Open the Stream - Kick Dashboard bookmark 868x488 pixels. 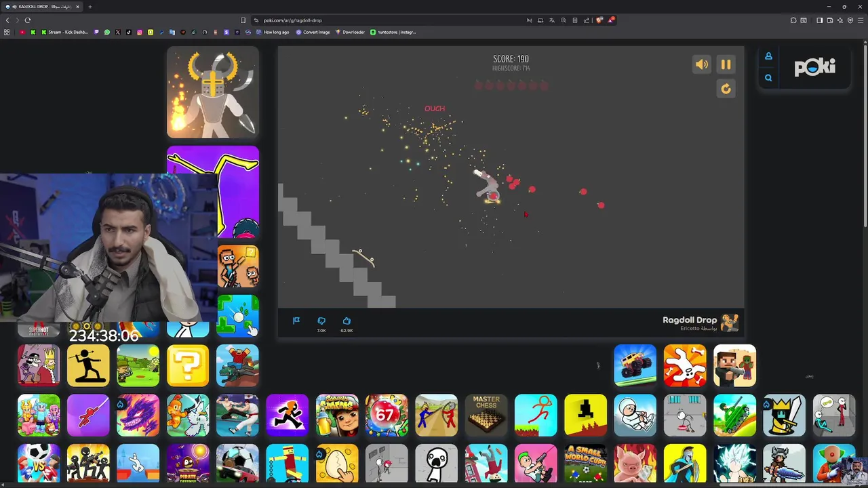(x=65, y=32)
